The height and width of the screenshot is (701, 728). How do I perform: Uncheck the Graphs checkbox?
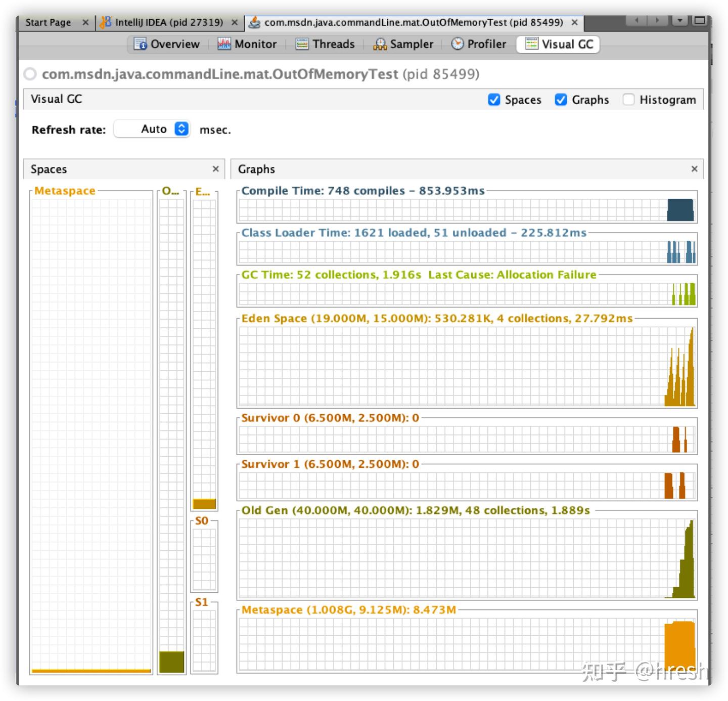[x=561, y=100]
